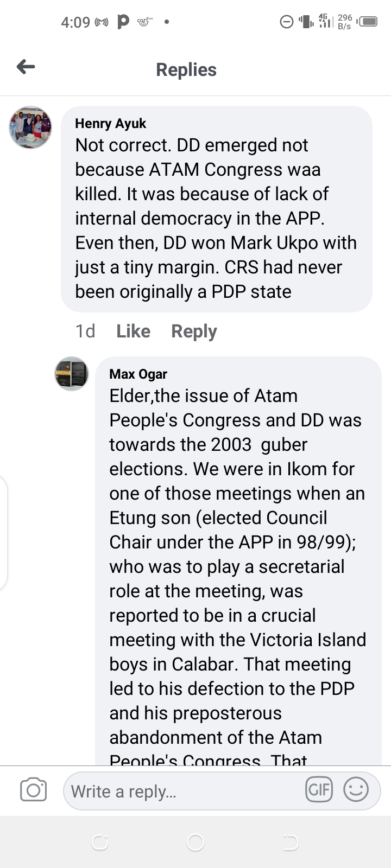The height and width of the screenshot is (868, 391).
Task: Tap the do-not-disturb status icon
Action: point(286,22)
